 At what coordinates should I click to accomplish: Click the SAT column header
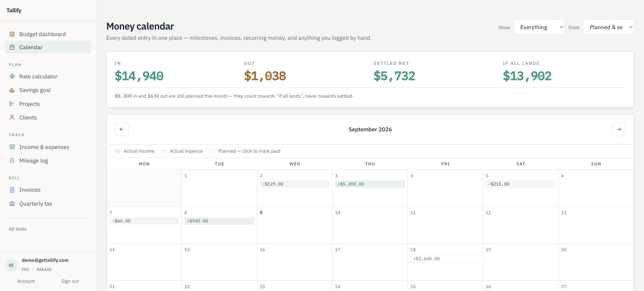pos(521,164)
